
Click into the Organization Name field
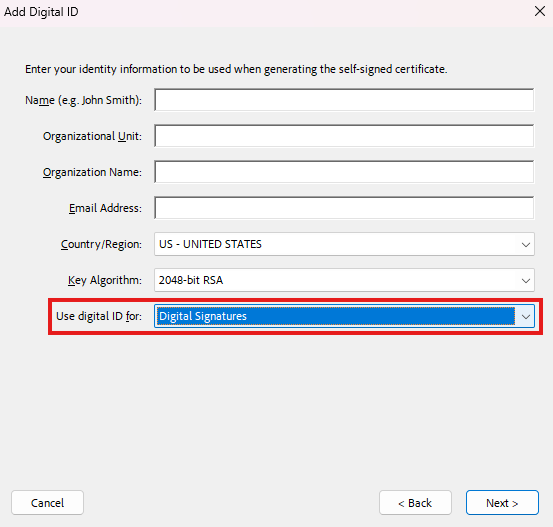344,172
